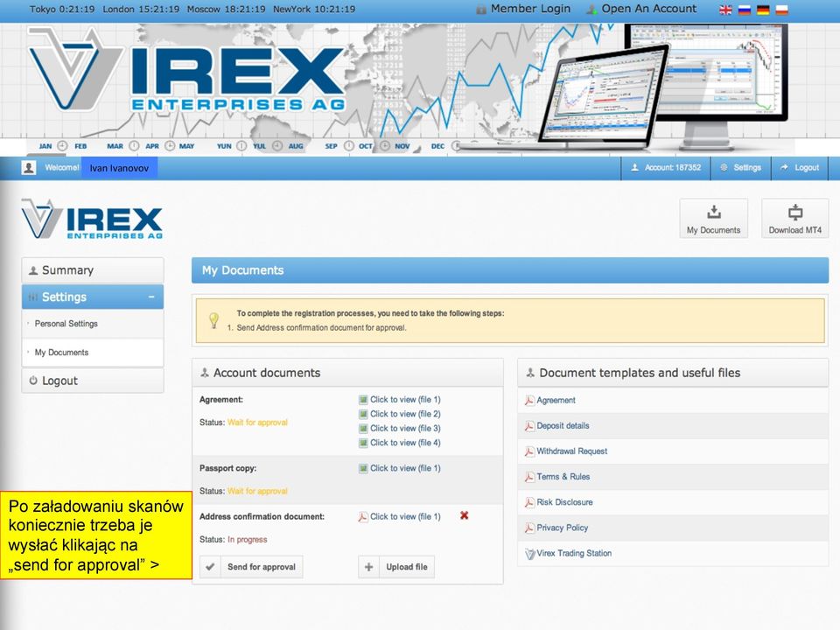Select My Documents in the sidebar
840x630 pixels.
tap(93, 353)
